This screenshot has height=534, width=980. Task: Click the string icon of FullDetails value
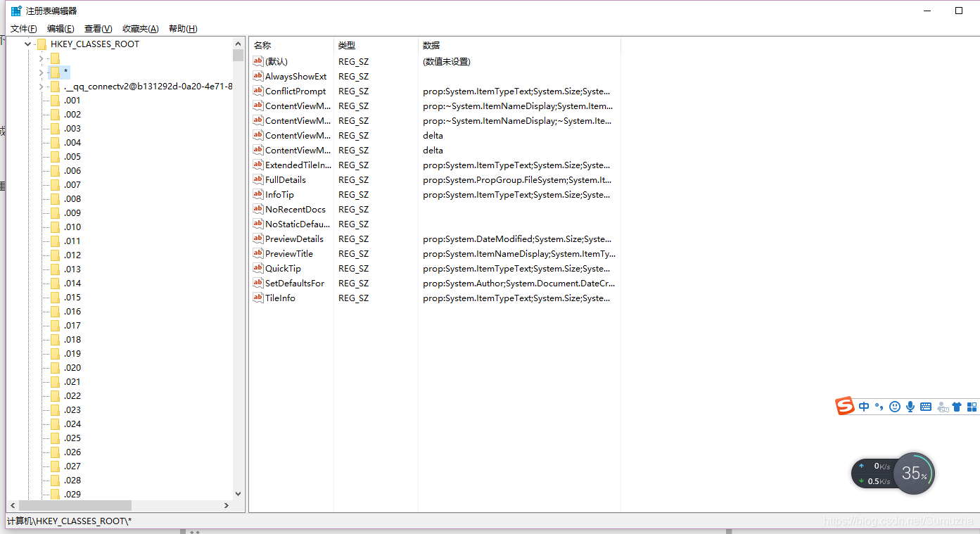coord(258,179)
